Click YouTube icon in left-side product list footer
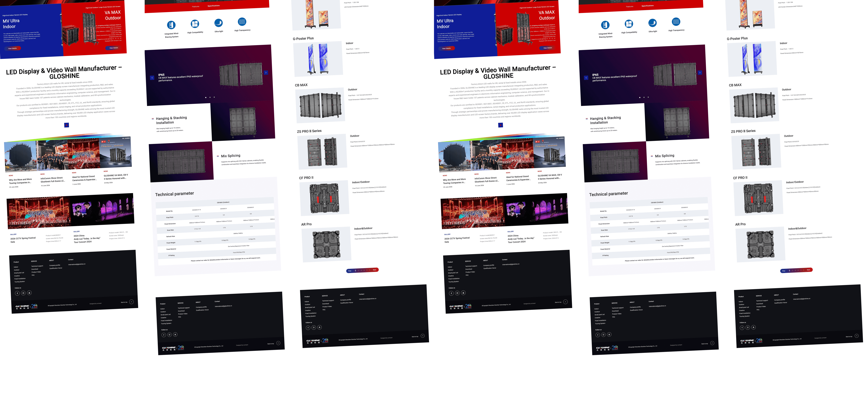868x407 pixels. (319, 327)
